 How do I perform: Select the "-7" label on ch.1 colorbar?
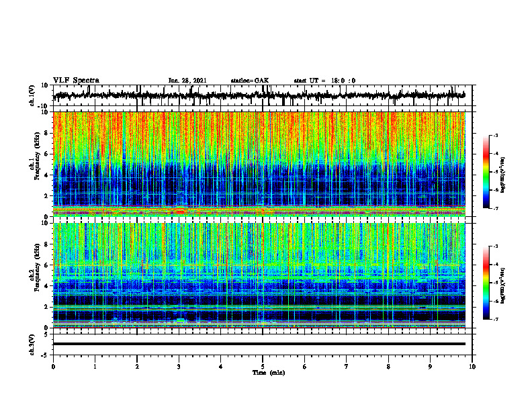click(x=495, y=208)
